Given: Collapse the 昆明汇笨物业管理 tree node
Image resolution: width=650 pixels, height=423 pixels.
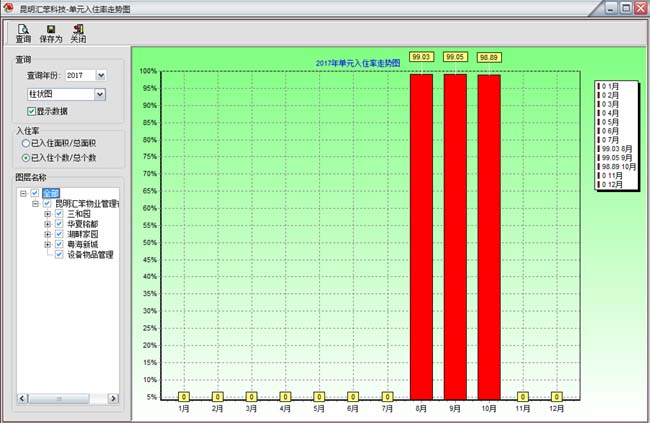Looking at the screenshot, I should click(36, 204).
